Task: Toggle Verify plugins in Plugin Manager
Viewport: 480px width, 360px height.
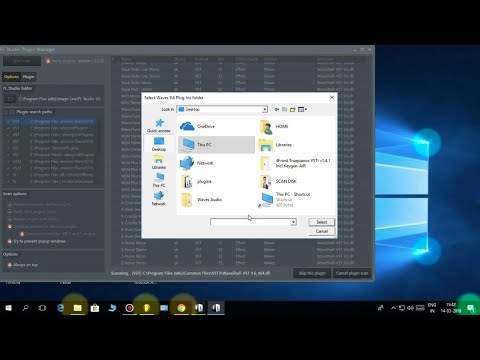Action: click(x=48, y=61)
